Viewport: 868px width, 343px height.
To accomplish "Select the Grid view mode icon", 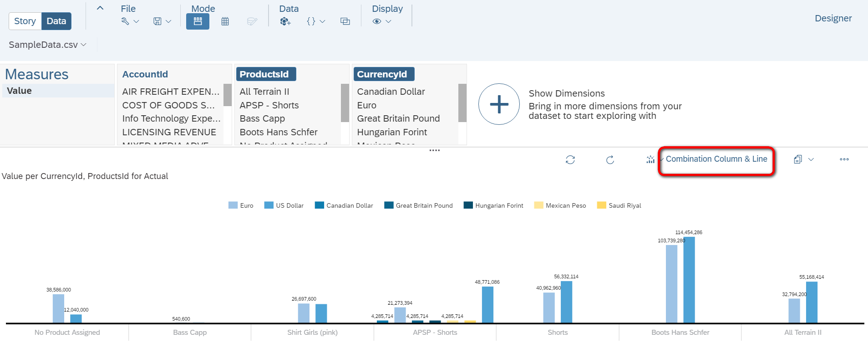I will (x=225, y=21).
